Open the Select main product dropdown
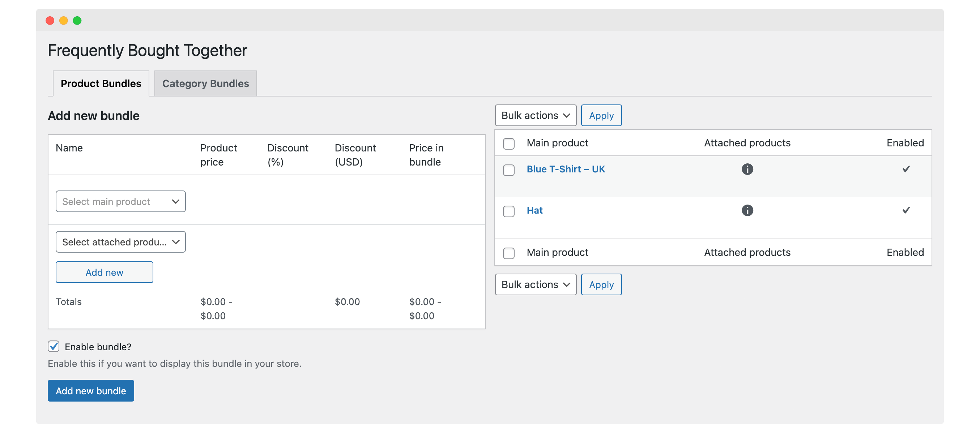Viewport: 980px width, 433px height. pos(120,201)
